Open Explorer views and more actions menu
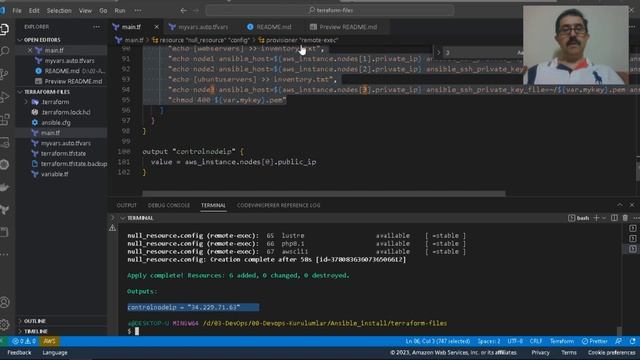This screenshot has height=360, width=640. (96, 27)
